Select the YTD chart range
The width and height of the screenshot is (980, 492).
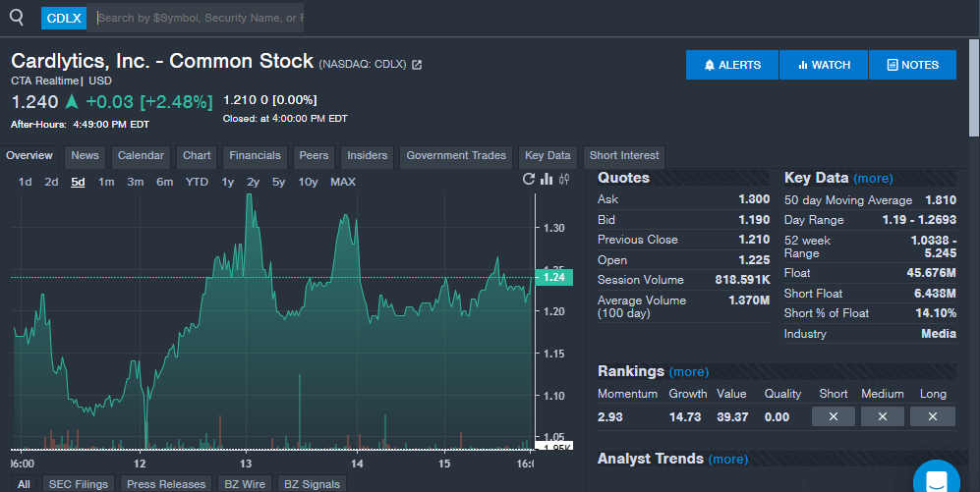click(x=197, y=182)
